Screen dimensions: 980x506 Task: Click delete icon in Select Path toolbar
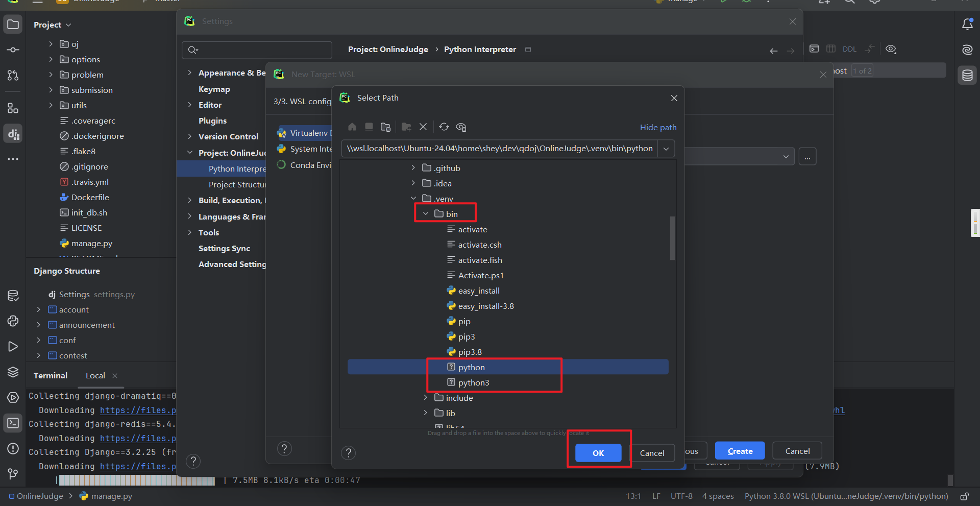(423, 127)
